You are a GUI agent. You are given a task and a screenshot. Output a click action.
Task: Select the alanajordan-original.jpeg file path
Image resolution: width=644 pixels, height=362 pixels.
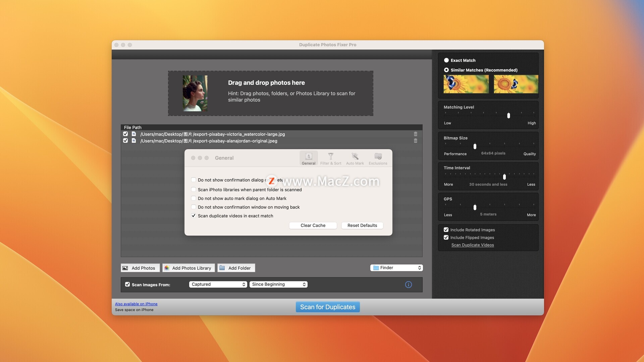pyautogui.click(x=209, y=141)
